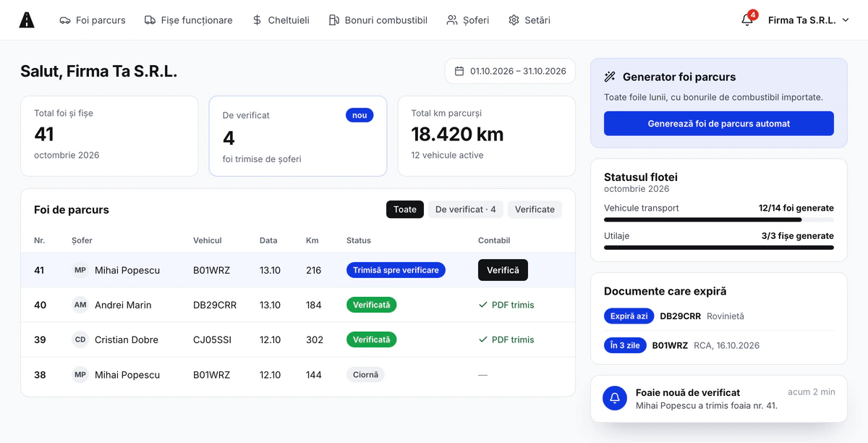Click the De verificat summary card
Image resolution: width=868 pixels, height=443 pixels.
click(298, 136)
